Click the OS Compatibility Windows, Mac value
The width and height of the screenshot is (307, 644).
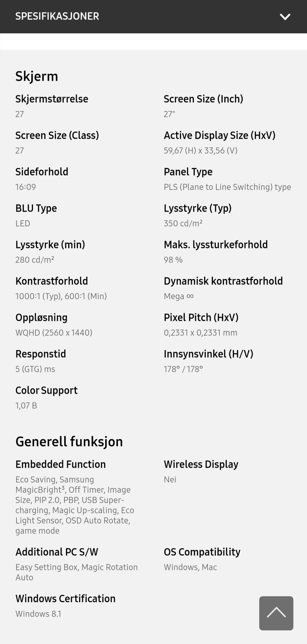coord(190,567)
